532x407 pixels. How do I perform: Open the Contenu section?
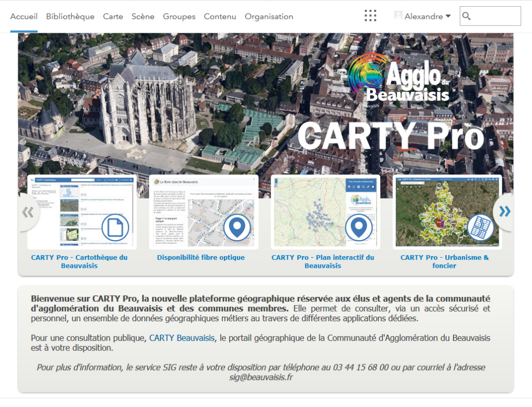(220, 17)
